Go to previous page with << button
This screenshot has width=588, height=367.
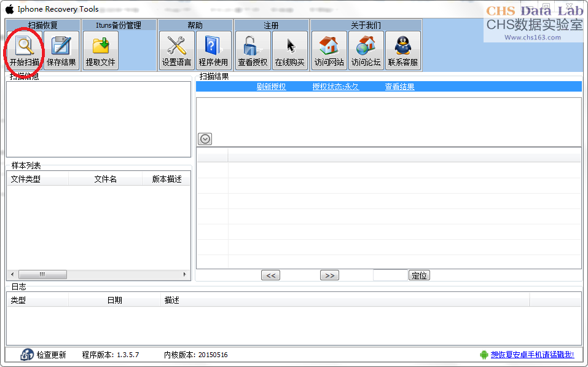click(270, 275)
